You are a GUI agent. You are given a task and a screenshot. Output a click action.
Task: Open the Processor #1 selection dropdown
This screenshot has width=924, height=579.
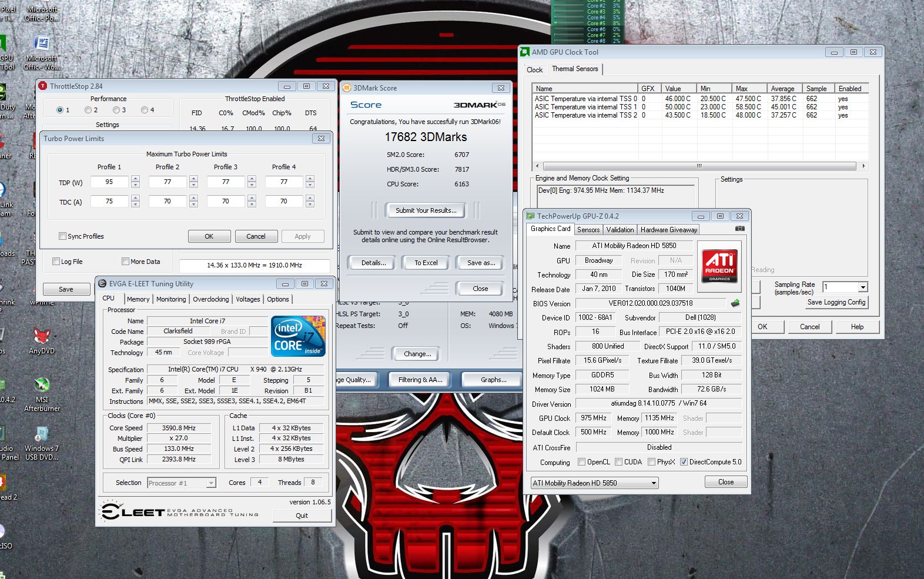click(211, 483)
